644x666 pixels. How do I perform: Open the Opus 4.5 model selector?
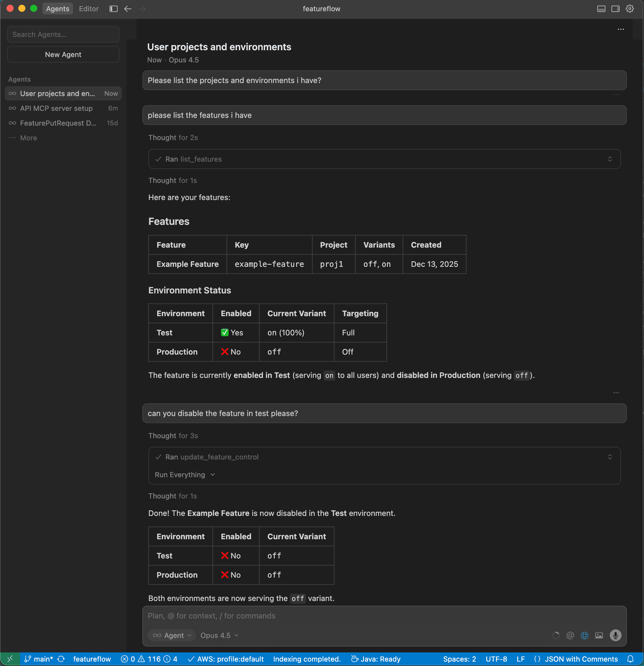[219, 635]
